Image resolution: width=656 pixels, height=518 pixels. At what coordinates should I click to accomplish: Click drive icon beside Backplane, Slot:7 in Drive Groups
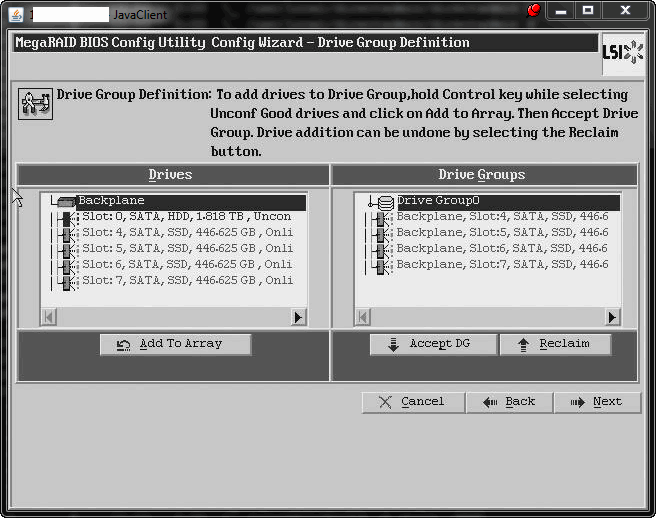click(381, 265)
